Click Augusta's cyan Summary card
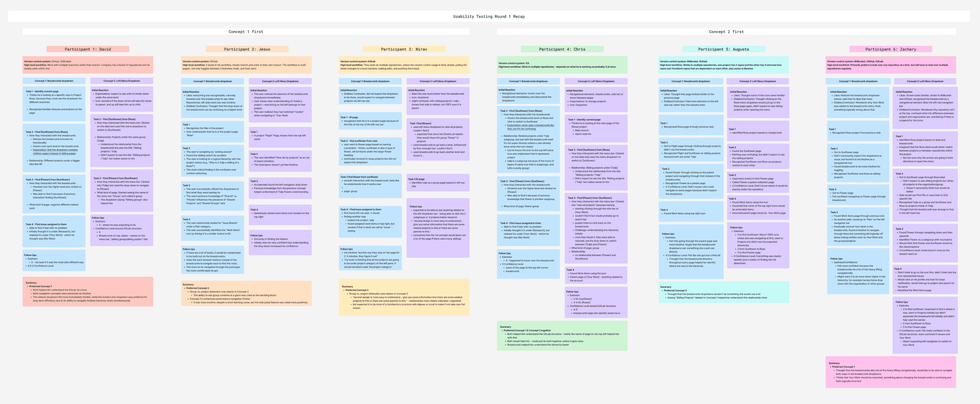 point(723,292)
